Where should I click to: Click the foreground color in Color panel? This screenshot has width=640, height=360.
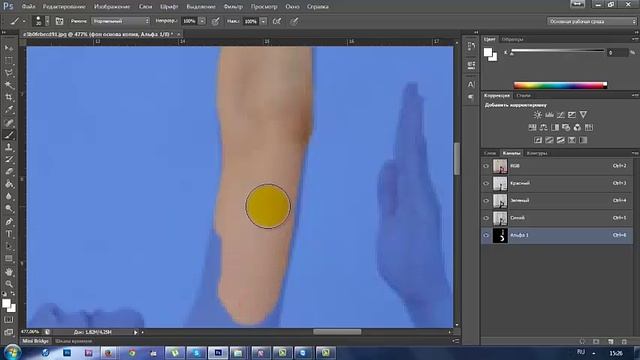coord(488,52)
